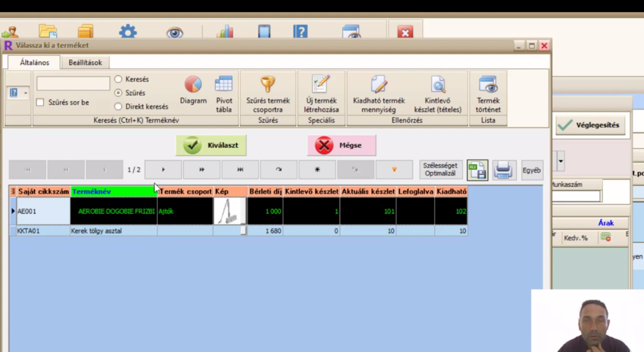Click Szűrés termék csoportra funnel icon
This screenshot has width=644, height=352.
(268, 84)
